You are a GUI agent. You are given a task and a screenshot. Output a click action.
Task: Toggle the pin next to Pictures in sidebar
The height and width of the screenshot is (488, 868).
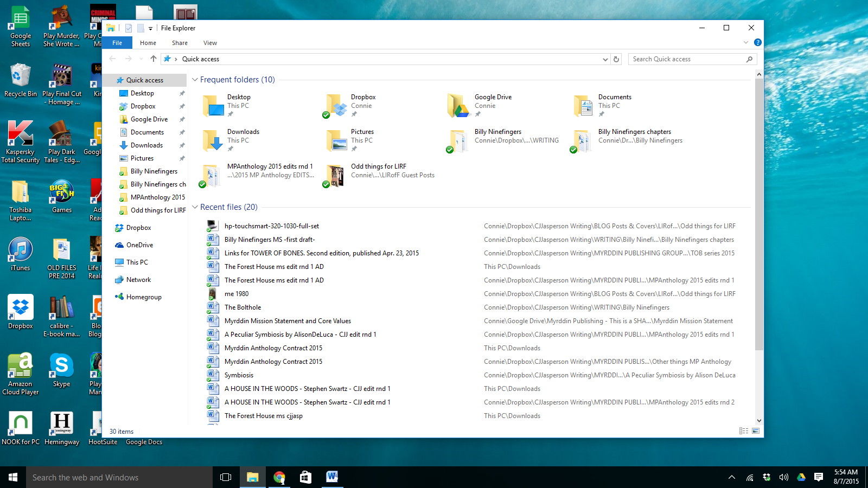pos(182,158)
